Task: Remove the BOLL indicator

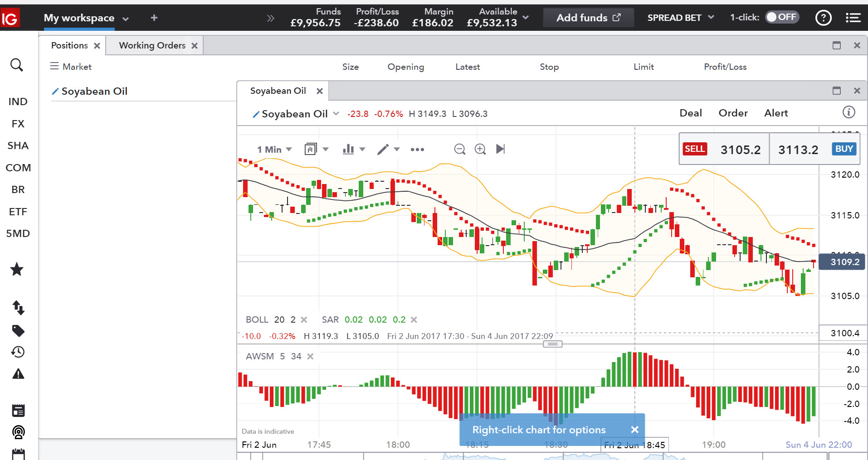Action: 304,320
